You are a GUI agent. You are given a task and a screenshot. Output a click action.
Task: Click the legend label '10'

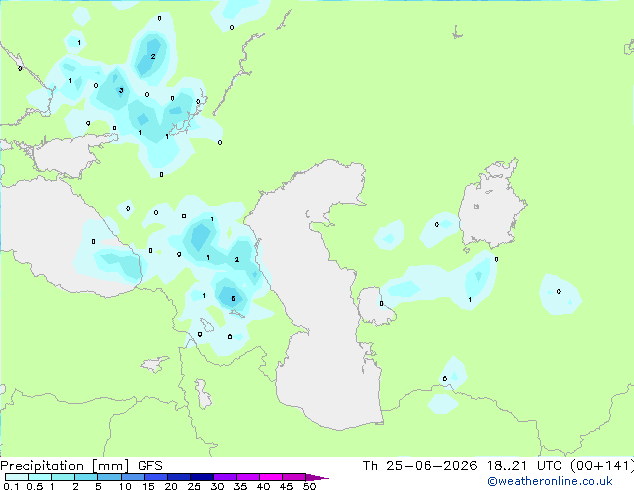tap(125, 486)
